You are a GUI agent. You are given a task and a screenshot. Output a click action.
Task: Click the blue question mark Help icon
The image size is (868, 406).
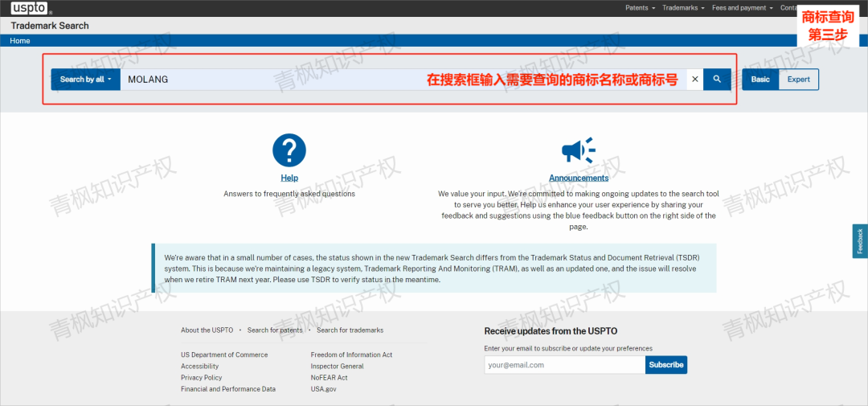289,150
